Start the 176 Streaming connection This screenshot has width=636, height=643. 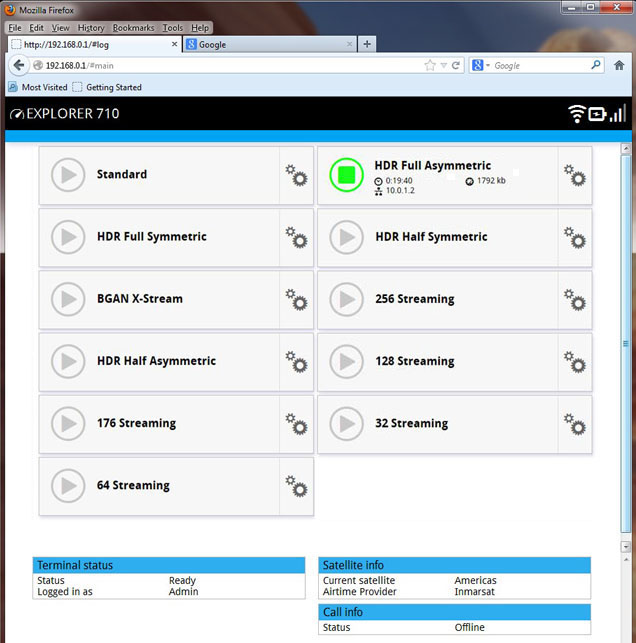[68, 424]
